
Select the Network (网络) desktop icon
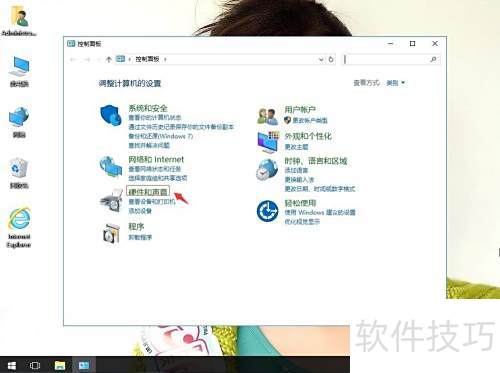click(x=19, y=122)
